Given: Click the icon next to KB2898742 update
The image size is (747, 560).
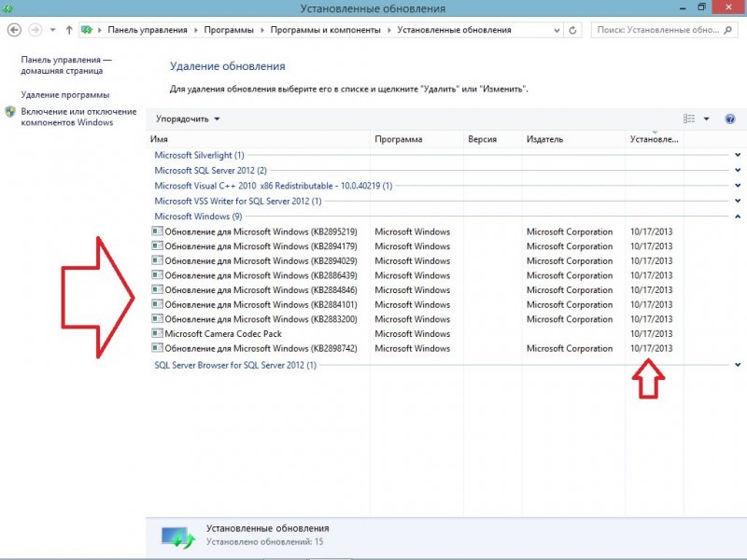Looking at the screenshot, I should [157, 347].
